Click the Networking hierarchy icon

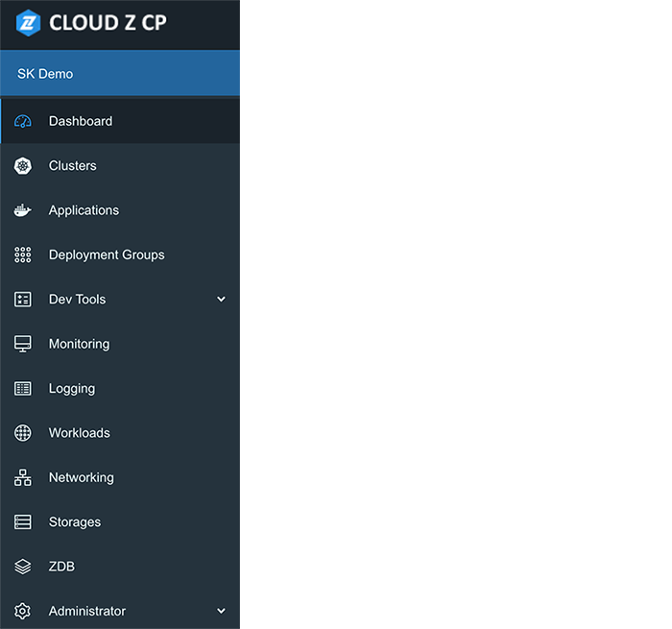click(x=23, y=477)
